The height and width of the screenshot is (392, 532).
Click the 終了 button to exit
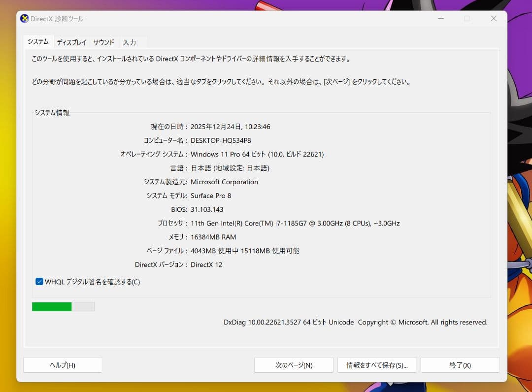pyautogui.click(x=460, y=365)
